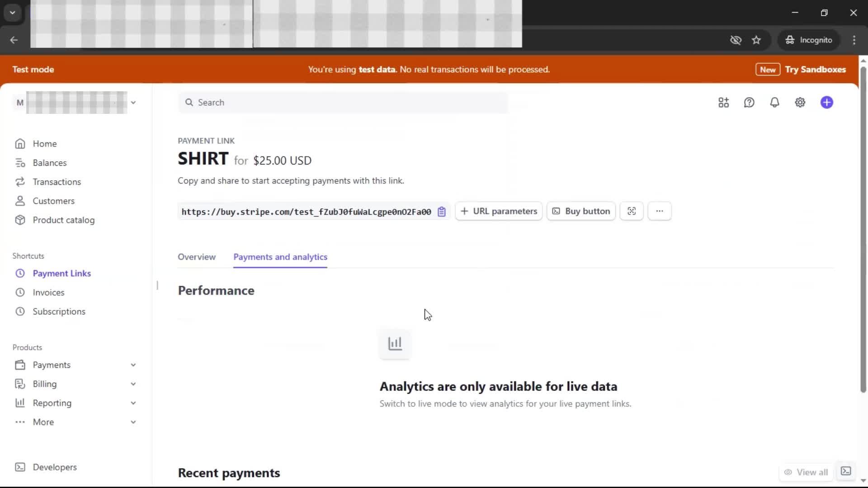Screen dimensions: 868x488
Task: Open the notifications bell
Action: point(774,103)
